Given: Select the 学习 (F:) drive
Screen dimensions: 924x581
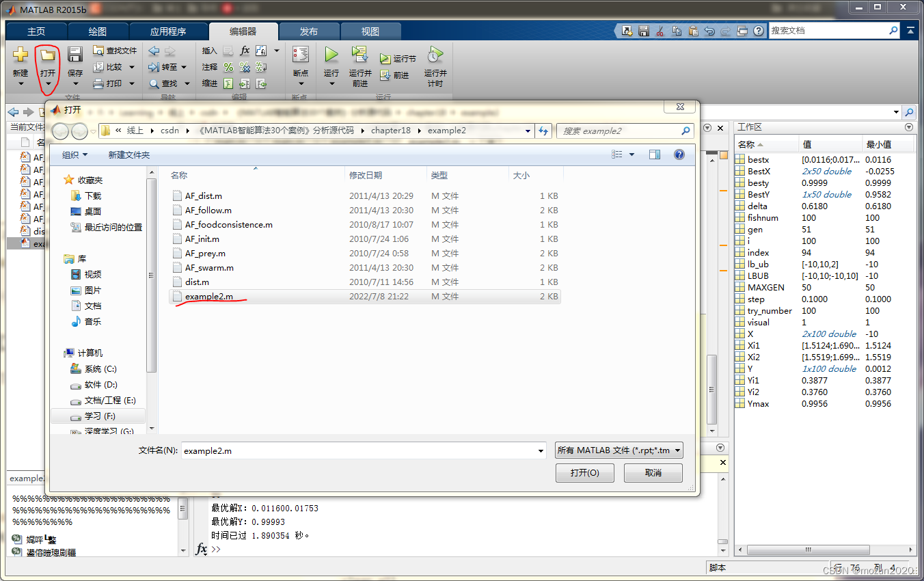Looking at the screenshot, I should (100, 416).
